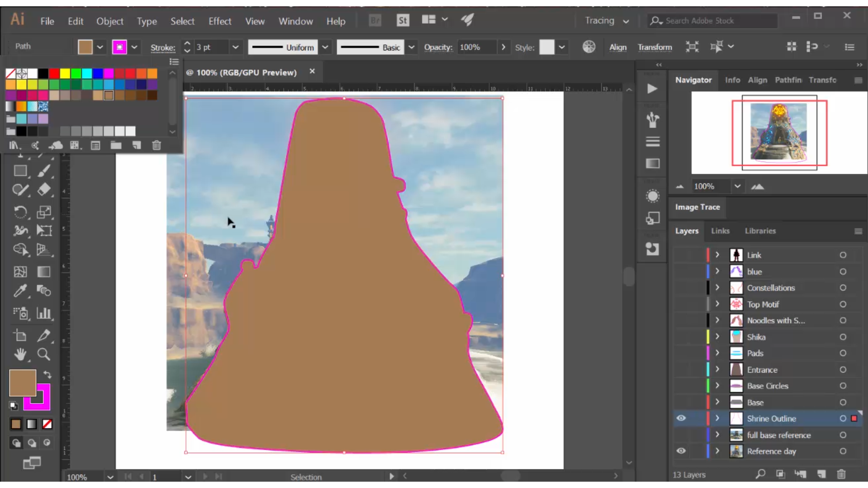Screen dimensions: 868x488
Task: Toggle target circle for Base layer
Action: pos(843,402)
